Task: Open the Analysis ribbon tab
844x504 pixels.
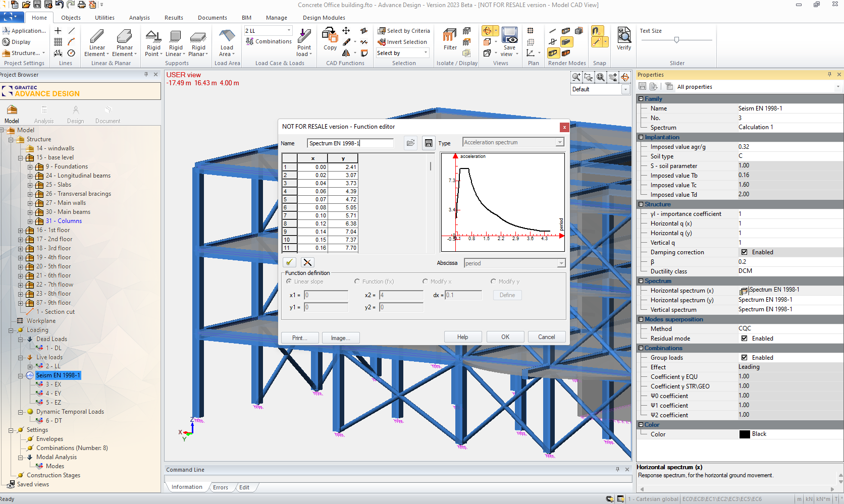Action: coord(139,18)
